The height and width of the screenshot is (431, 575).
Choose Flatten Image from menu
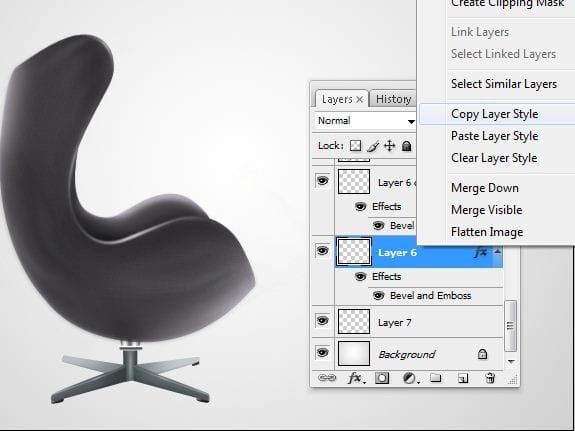tap(487, 232)
